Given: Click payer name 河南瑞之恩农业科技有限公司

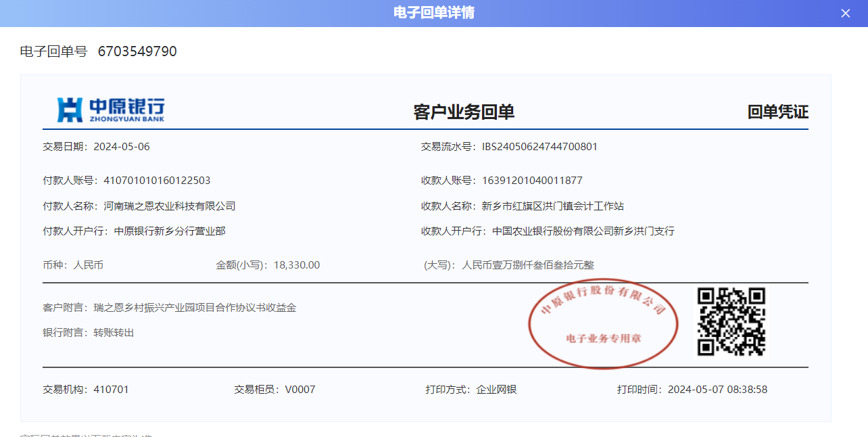Looking at the screenshot, I should 170,206.
